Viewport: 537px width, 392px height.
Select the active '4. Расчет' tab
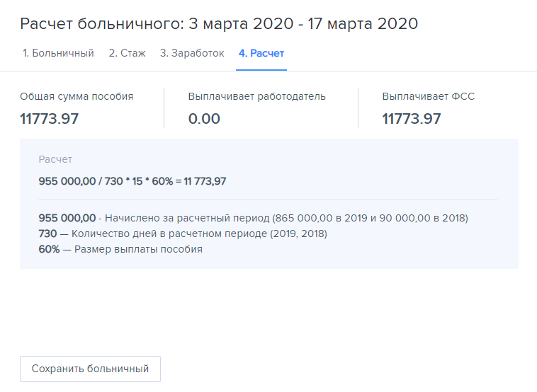coord(261,53)
